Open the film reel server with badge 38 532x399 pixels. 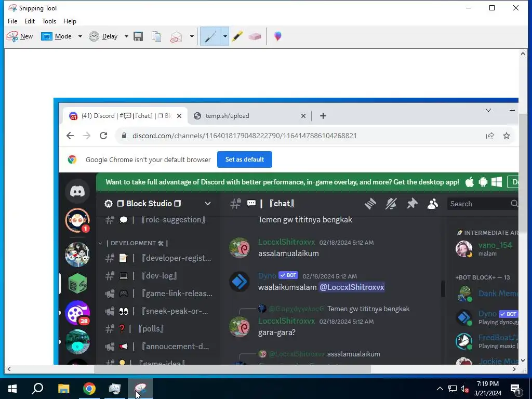(x=77, y=312)
